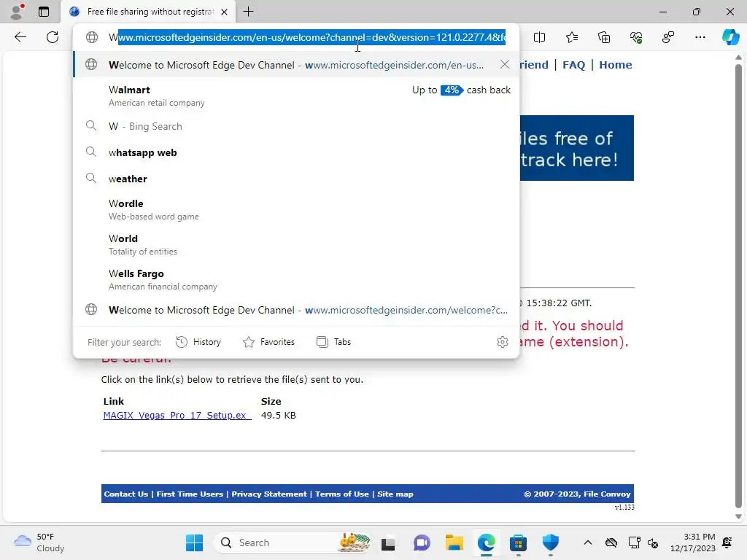Image resolution: width=747 pixels, height=560 pixels.
Task: Select the W - Bing Search suggestion
Action: pyautogui.click(x=296, y=126)
